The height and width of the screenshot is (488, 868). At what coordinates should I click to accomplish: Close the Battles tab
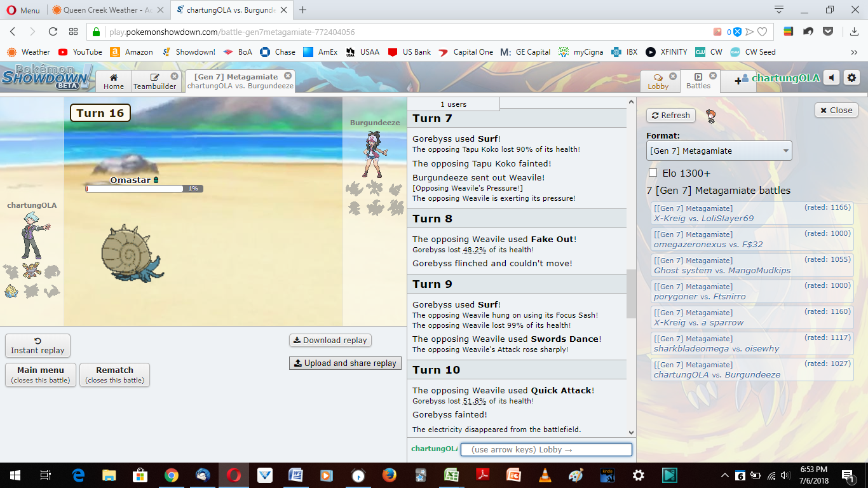click(x=713, y=76)
